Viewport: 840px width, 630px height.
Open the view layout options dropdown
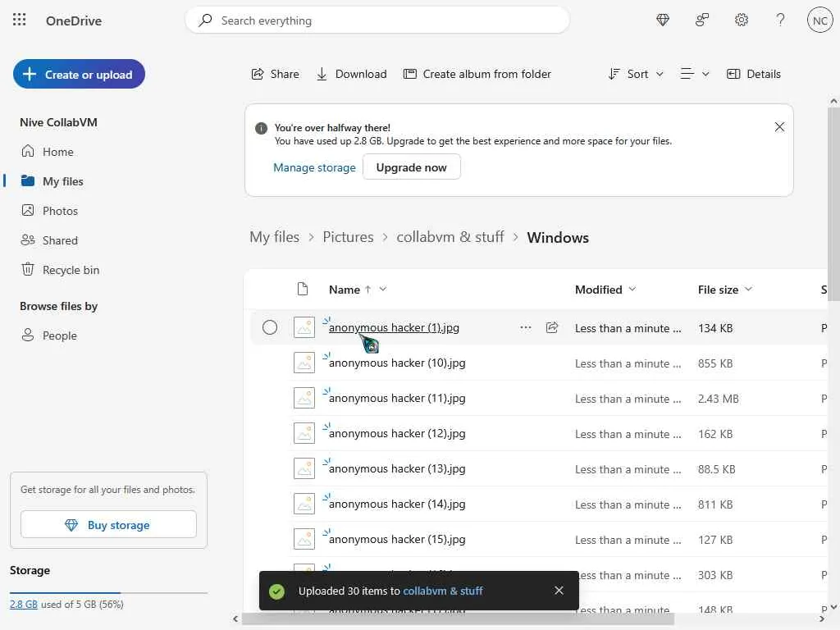point(695,74)
